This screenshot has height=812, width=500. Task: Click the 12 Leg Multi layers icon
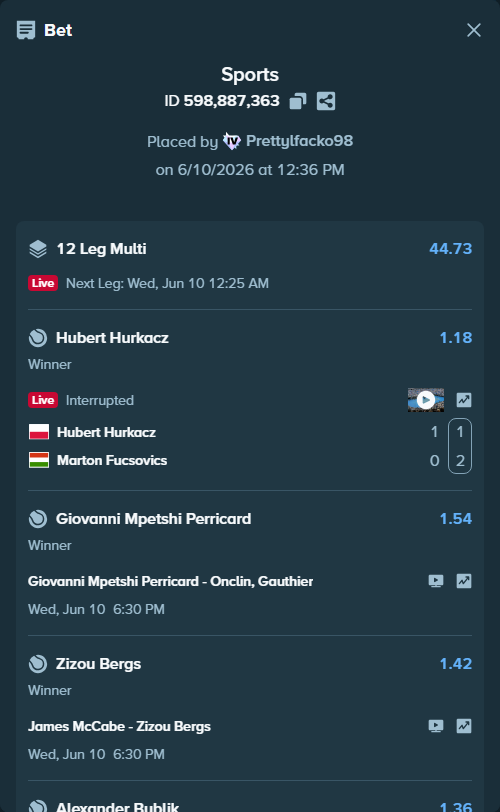click(x=38, y=249)
